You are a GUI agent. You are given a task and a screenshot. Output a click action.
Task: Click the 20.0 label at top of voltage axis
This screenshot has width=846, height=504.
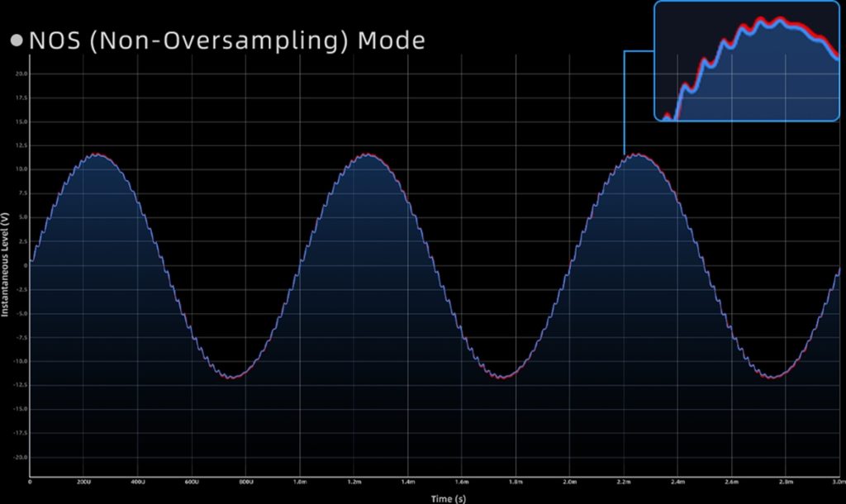pyautogui.click(x=21, y=74)
